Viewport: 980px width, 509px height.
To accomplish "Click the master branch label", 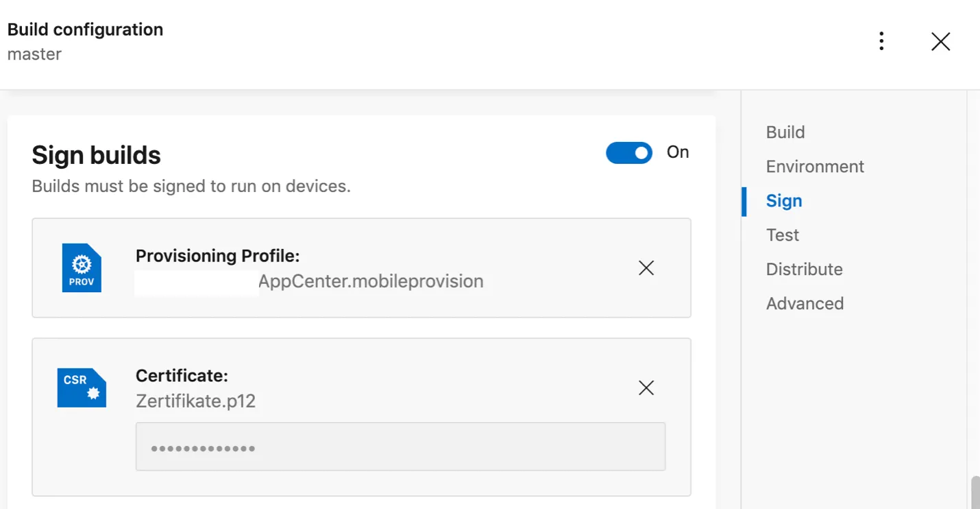I will 34,54.
